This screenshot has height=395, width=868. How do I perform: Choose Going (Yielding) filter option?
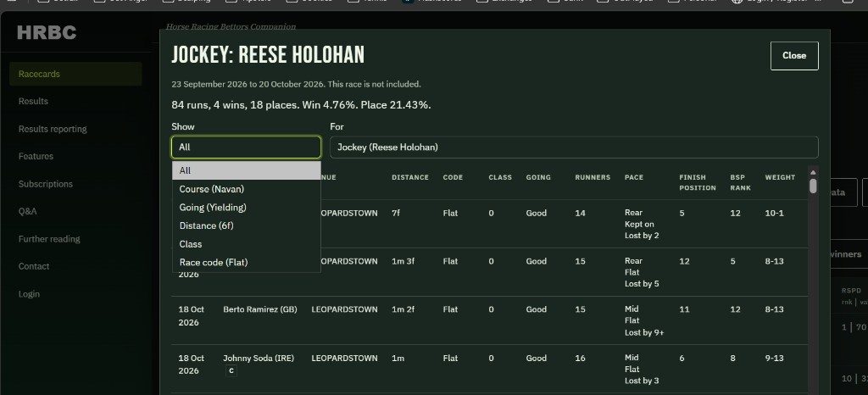point(247,207)
